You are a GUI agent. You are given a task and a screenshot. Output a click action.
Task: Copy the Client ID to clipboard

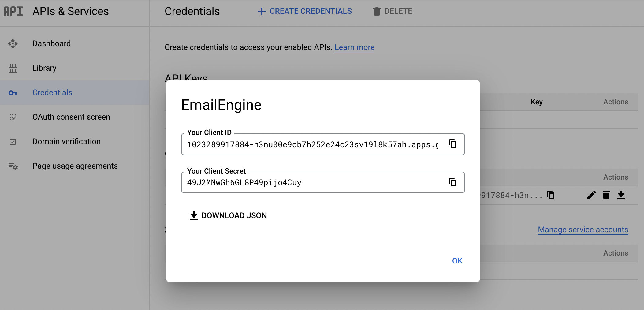pyautogui.click(x=453, y=144)
